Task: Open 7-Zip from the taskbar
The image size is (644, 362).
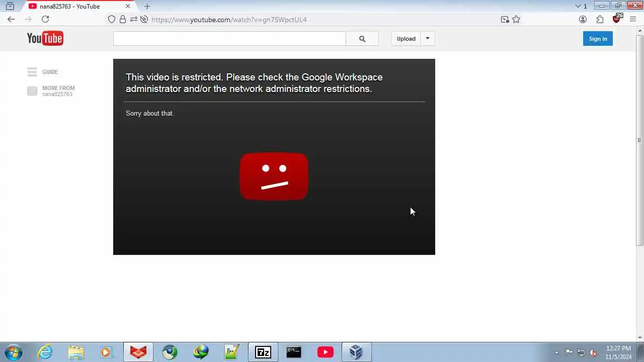Action: coord(263,352)
